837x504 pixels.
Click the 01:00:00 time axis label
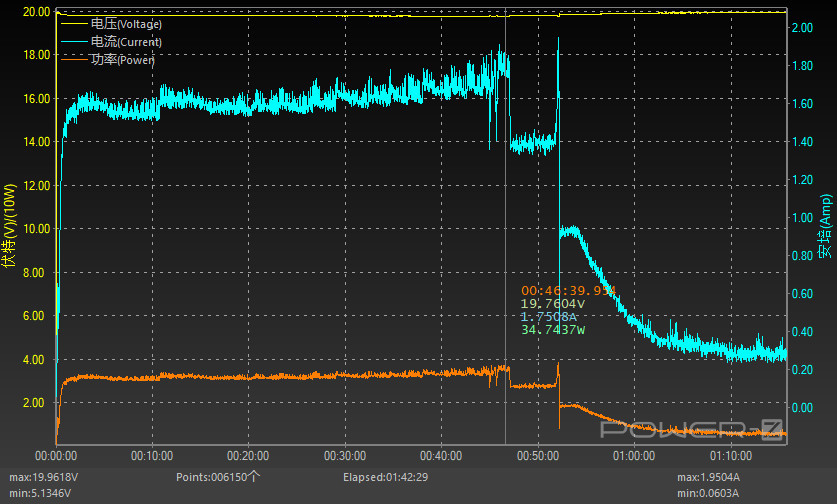[634, 456]
